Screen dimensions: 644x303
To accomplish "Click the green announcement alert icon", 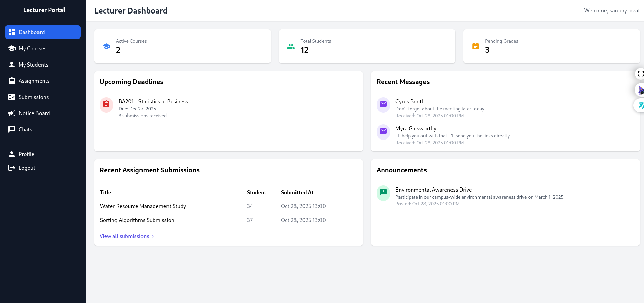I will pyautogui.click(x=383, y=193).
